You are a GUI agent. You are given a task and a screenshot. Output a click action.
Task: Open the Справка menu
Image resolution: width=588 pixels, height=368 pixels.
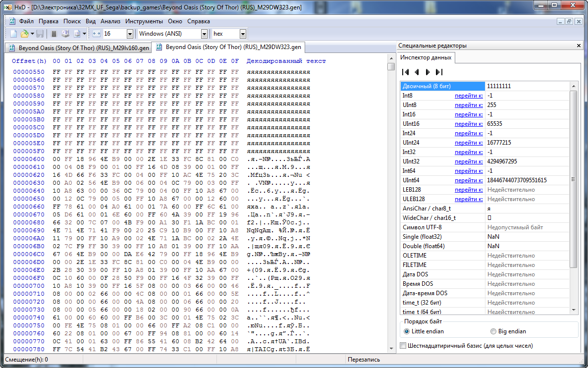tap(198, 21)
